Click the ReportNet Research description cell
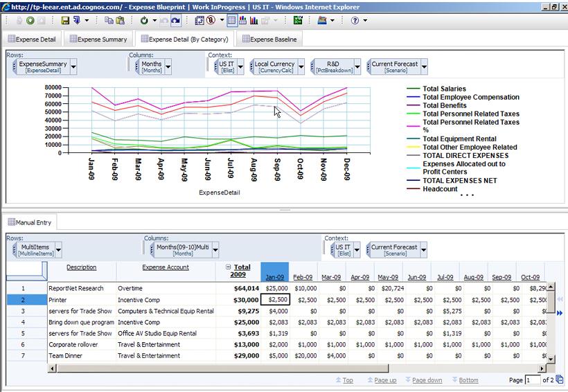568x392 pixels. [x=81, y=288]
